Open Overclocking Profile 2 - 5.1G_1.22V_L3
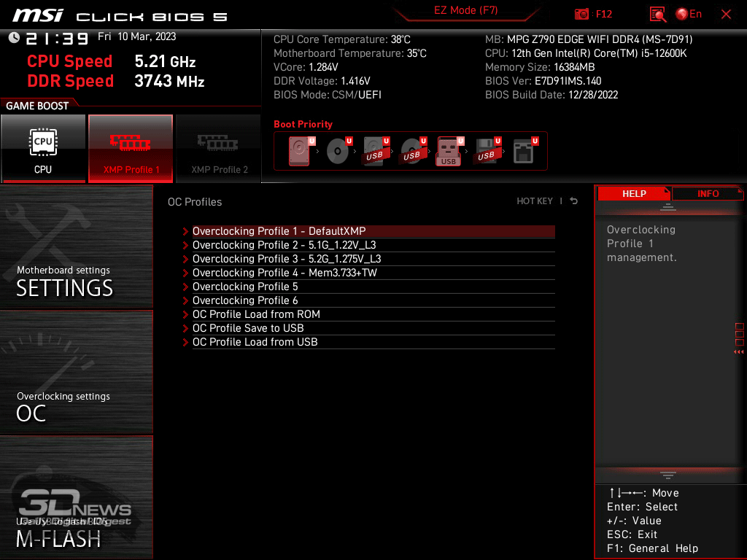This screenshot has height=560, width=747. coord(373,245)
